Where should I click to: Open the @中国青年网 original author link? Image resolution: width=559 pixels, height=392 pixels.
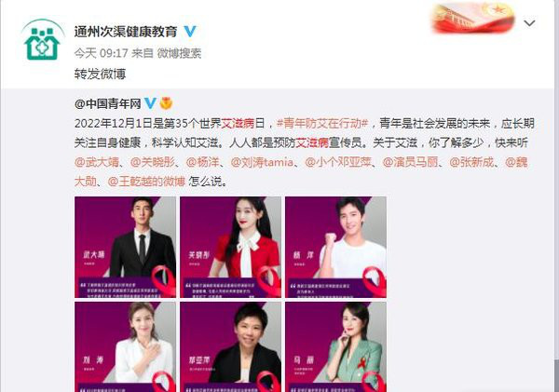point(108,103)
